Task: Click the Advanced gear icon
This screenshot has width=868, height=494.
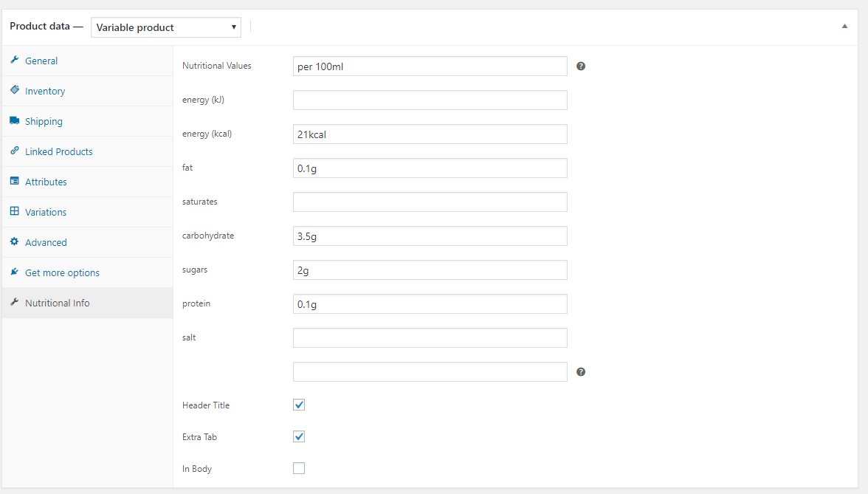Action: (x=15, y=241)
